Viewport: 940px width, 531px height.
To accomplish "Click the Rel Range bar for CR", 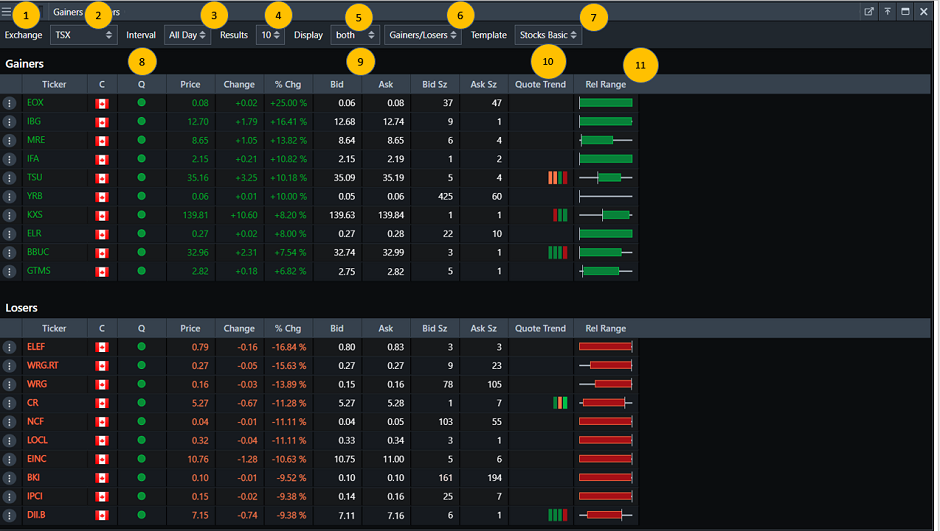I will pyautogui.click(x=605, y=403).
